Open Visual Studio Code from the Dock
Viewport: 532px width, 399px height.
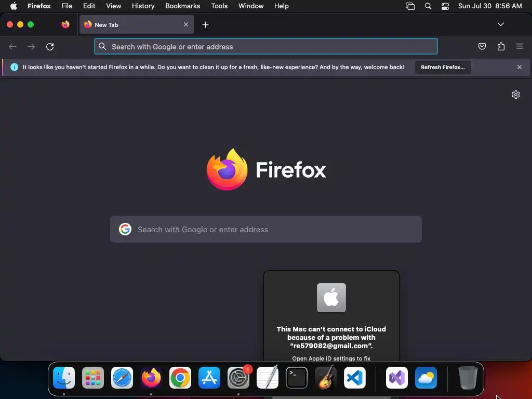pos(354,378)
